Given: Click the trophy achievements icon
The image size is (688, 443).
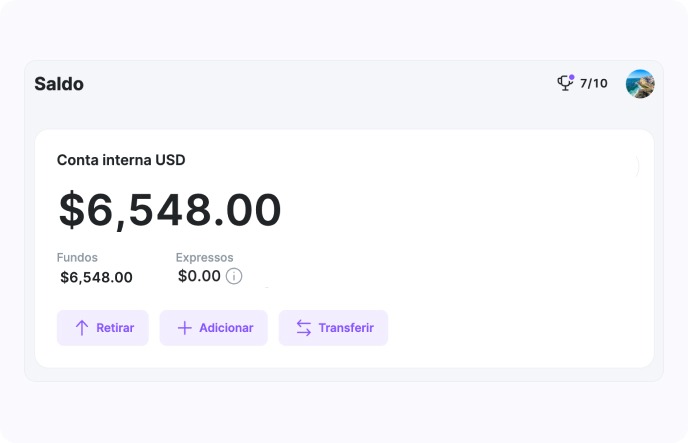Looking at the screenshot, I should (565, 84).
